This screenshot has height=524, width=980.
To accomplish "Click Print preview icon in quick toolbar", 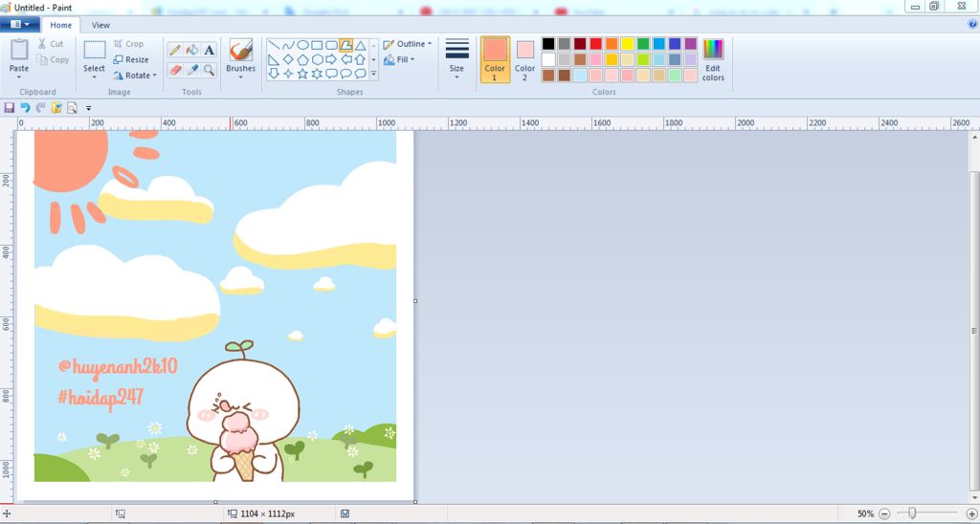I will [x=72, y=108].
